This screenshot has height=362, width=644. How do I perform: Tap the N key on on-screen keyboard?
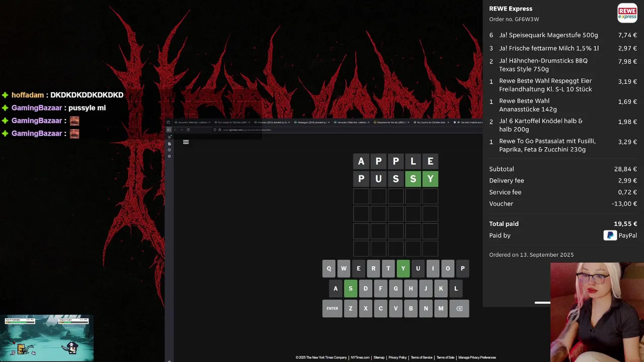coord(426,309)
